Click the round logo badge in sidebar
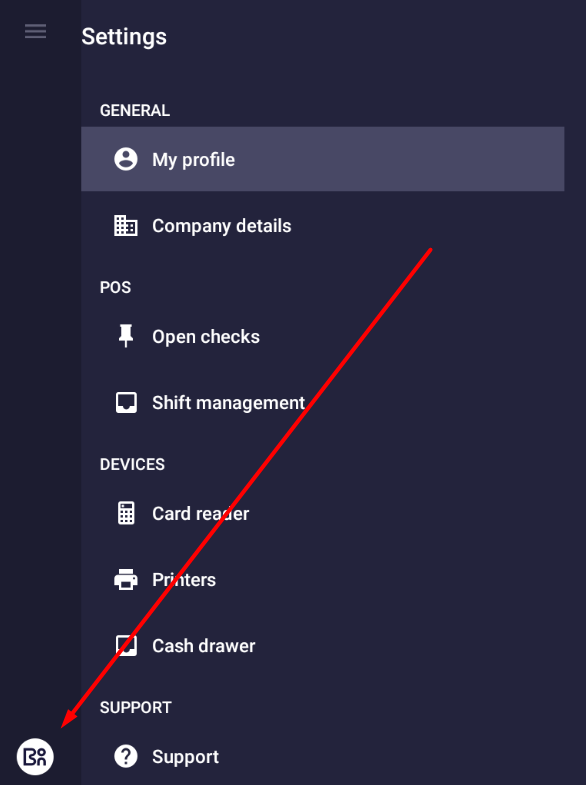The width and height of the screenshot is (586, 785). click(x=35, y=756)
